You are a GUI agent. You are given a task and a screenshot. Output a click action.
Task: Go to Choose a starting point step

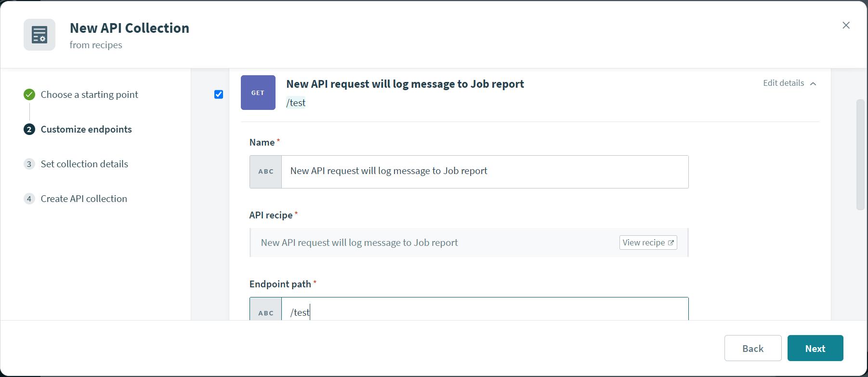pyautogui.click(x=89, y=94)
